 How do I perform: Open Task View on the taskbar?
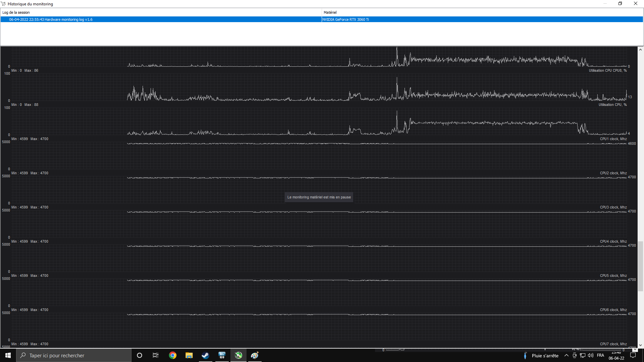(156, 355)
